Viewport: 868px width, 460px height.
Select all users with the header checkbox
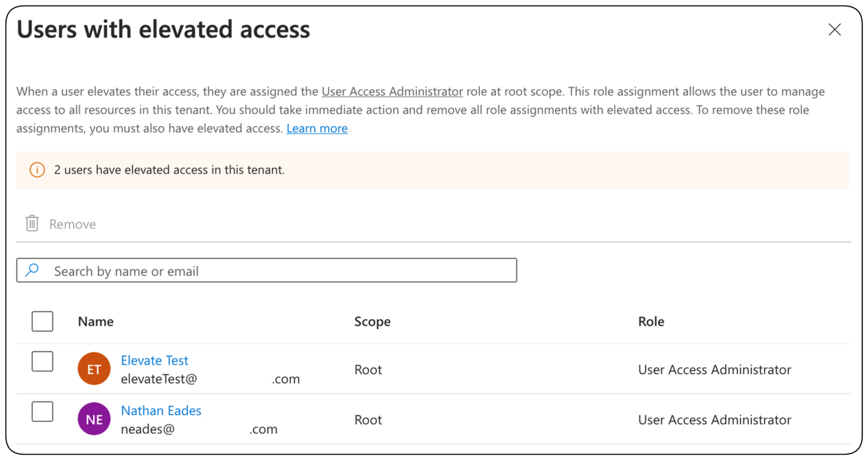coord(42,321)
